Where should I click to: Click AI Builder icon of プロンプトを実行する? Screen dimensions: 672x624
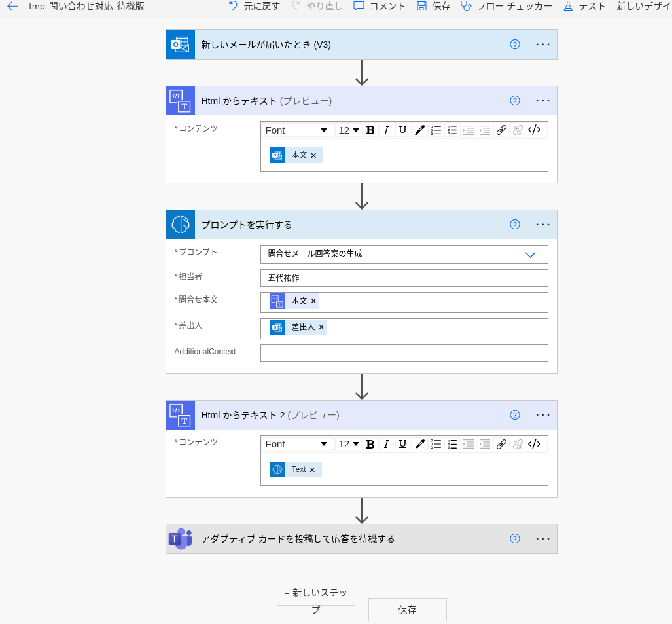tap(181, 225)
